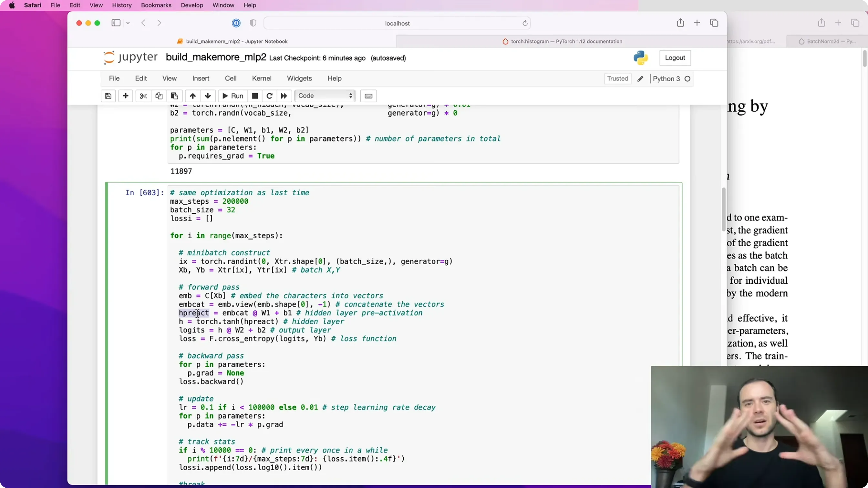Open the Jupyter Widgets menu
Screen dimensions: 868x488
[x=300, y=78]
